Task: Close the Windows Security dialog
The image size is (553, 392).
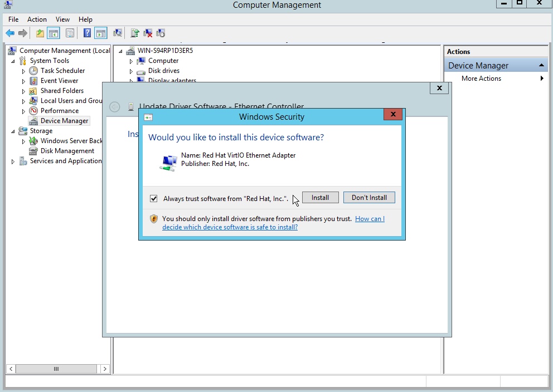Action: [x=393, y=114]
